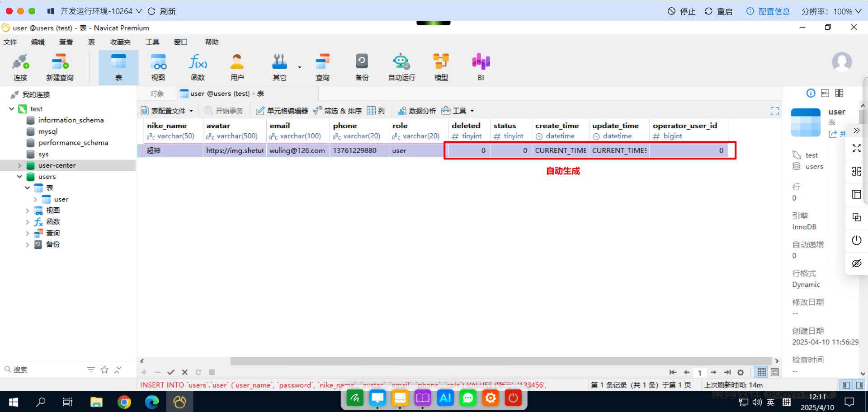
Task: Open the 查看 menu
Action: point(66,42)
